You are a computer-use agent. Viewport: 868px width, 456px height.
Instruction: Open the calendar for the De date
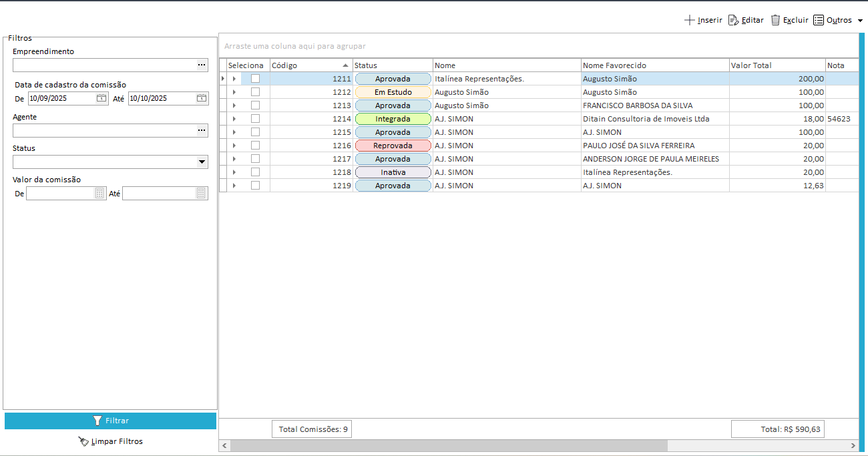pyautogui.click(x=101, y=98)
